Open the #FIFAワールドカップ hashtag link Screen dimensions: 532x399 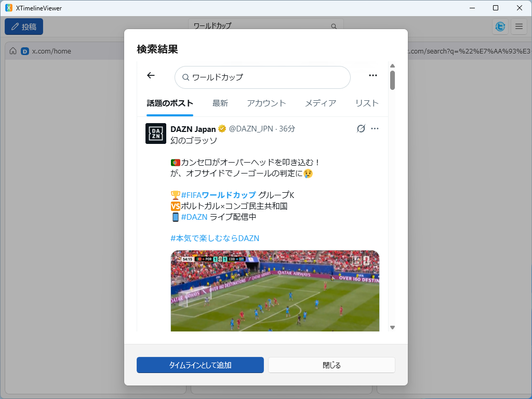click(x=219, y=195)
